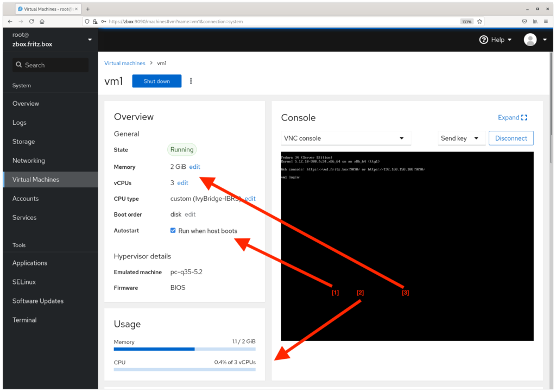The width and height of the screenshot is (556, 392).
Task: Disconnect the VNC console
Action: click(511, 138)
